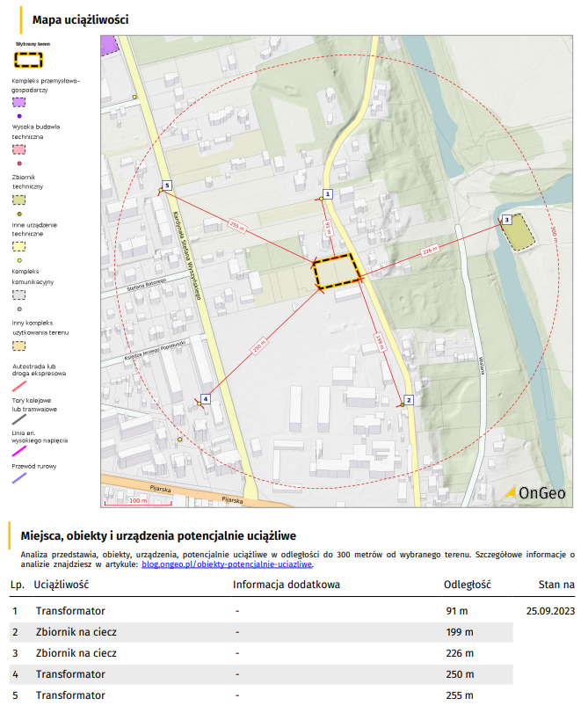Click the '91 m' table distance cell
The width and height of the screenshot is (588, 720).
pyautogui.click(x=457, y=611)
